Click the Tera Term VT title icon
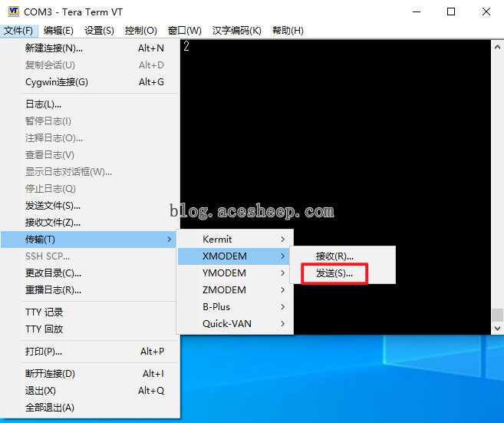 click(x=14, y=12)
